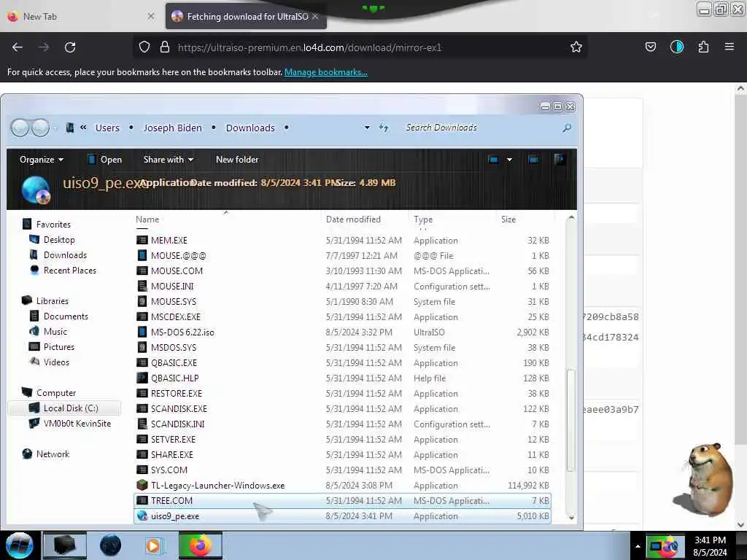Viewport: 747px width, 560px height.
Task: Expand the view options dropdown arrow
Action: click(509, 160)
